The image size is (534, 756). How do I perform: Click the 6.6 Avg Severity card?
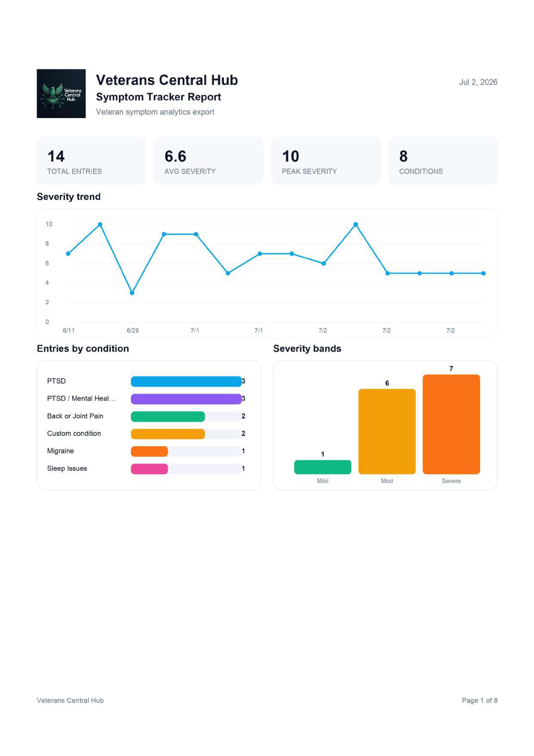tap(208, 161)
